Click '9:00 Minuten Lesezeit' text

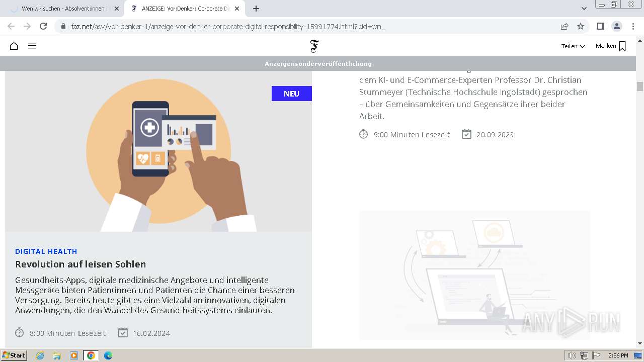[x=412, y=135]
